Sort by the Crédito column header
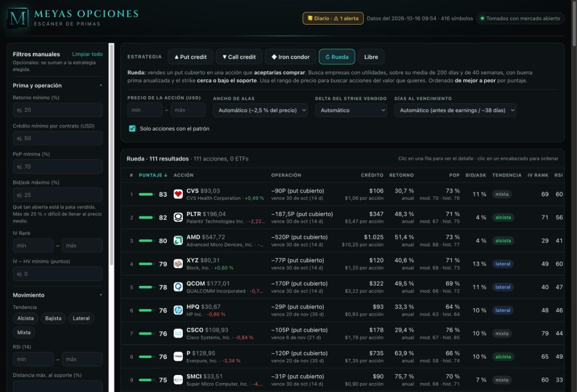Screen dimensions: 577x392 (x=372, y=175)
